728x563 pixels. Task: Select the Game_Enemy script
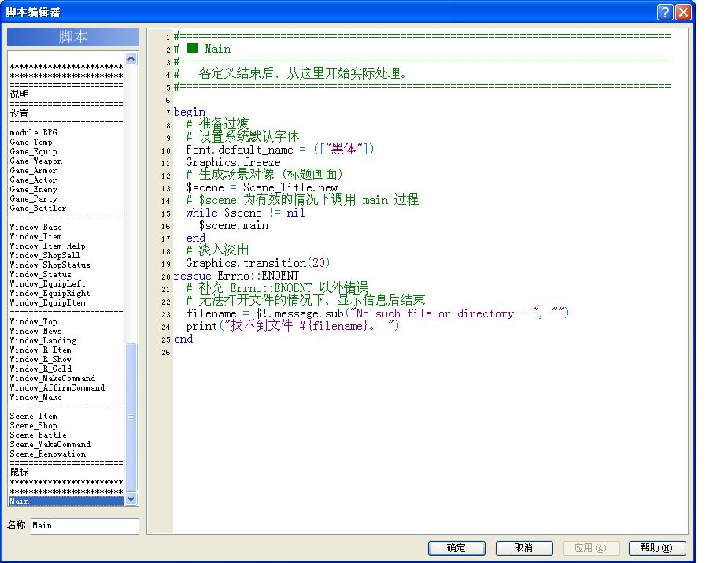click(66, 189)
